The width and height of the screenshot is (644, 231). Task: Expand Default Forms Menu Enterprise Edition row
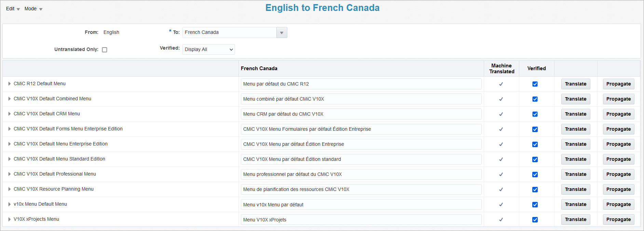pos(10,129)
